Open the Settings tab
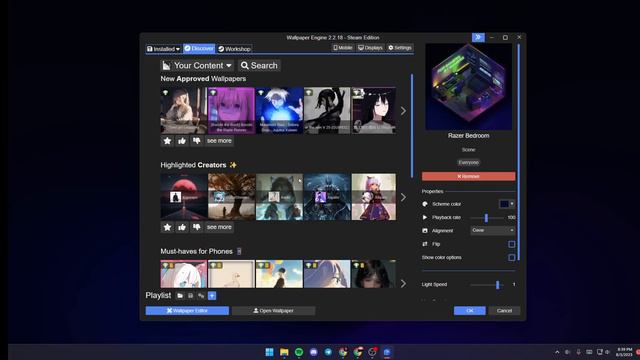The width and height of the screenshot is (640, 360). [400, 48]
